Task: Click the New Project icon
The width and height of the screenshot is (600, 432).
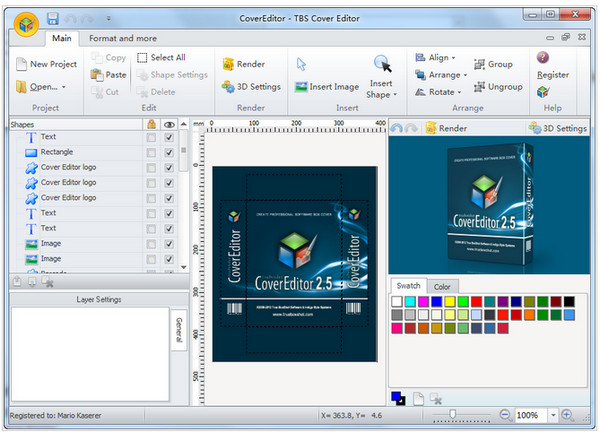Action: pyautogui.click(x=21, y=64)
